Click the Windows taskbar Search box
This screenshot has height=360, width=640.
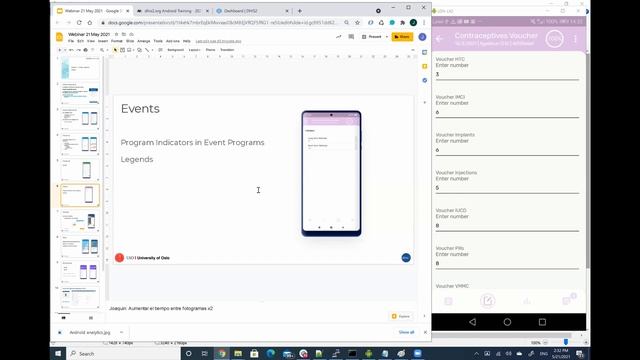(123, 353)
